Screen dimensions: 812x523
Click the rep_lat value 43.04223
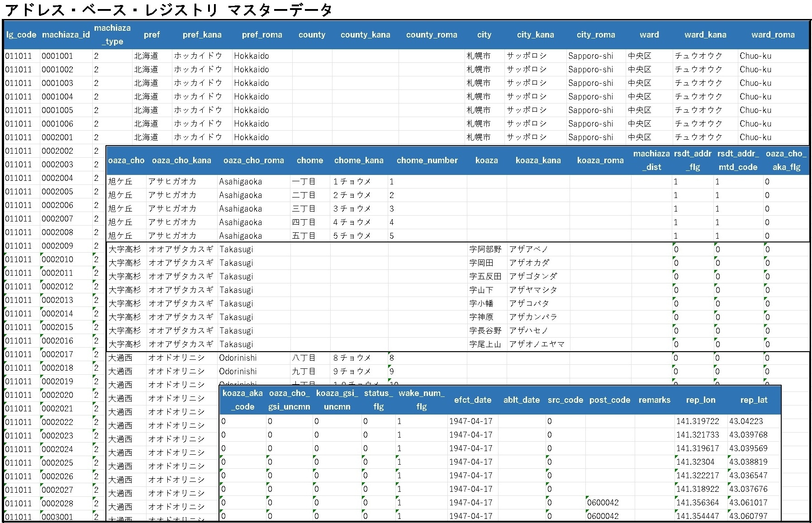(746, 421)
